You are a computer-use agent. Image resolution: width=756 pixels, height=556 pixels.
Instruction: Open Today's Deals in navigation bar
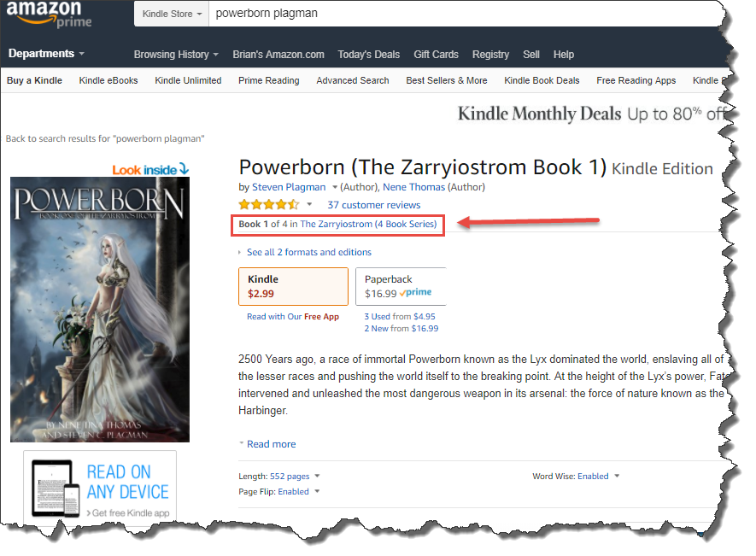pos(368,55)
